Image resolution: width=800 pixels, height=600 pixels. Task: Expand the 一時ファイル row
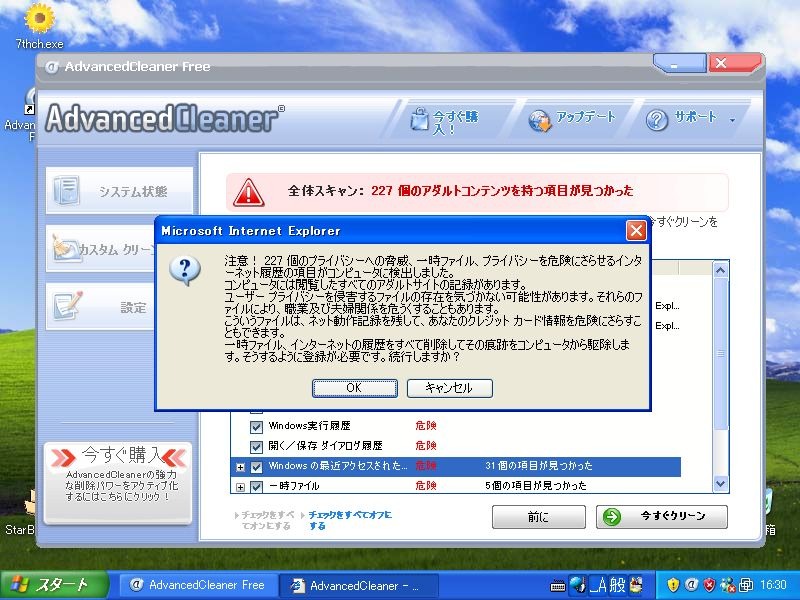240,487
